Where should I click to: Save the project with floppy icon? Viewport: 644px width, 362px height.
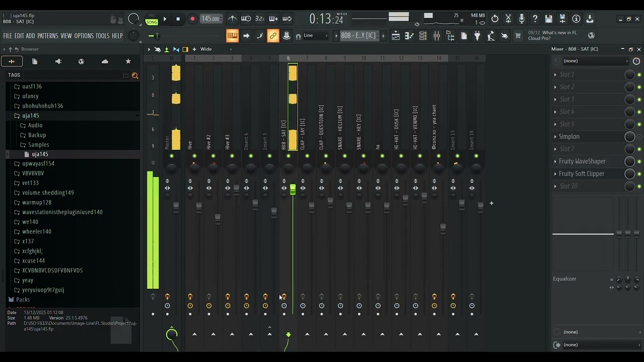click(549, 19)
